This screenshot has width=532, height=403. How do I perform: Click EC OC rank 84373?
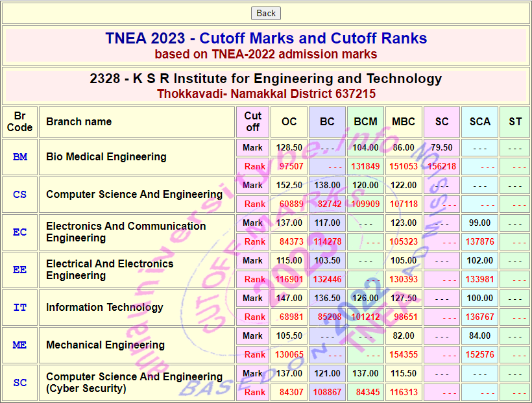(x=291, y=241)
